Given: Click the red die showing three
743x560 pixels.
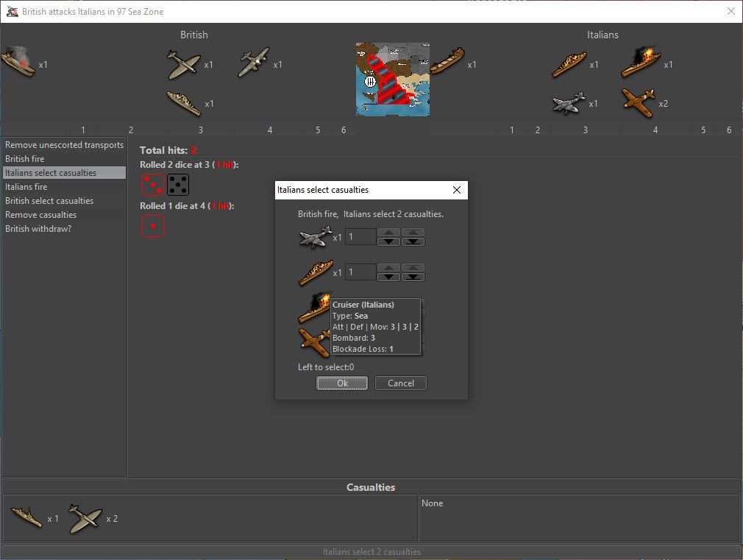Looking at the screenshot, I should pos(153,185).
